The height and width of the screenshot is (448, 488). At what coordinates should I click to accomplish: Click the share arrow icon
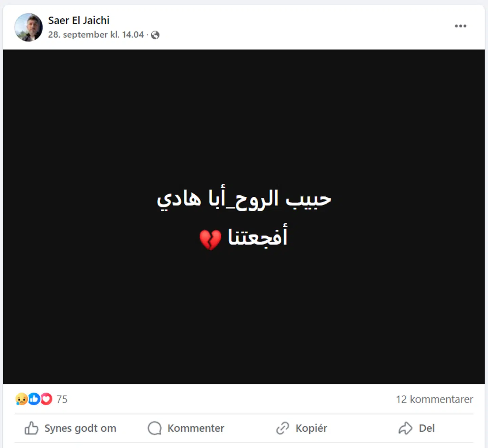click(405, 428)
